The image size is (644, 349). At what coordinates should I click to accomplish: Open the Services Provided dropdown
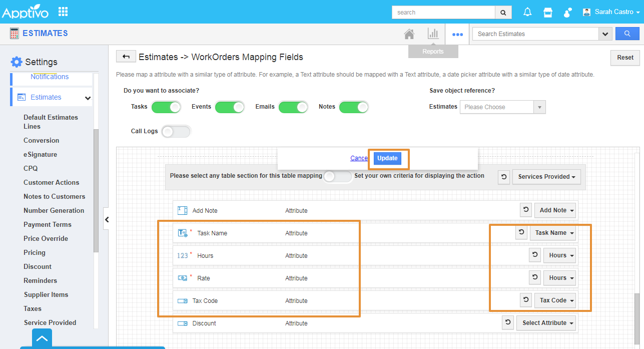(x=546, y=177)
